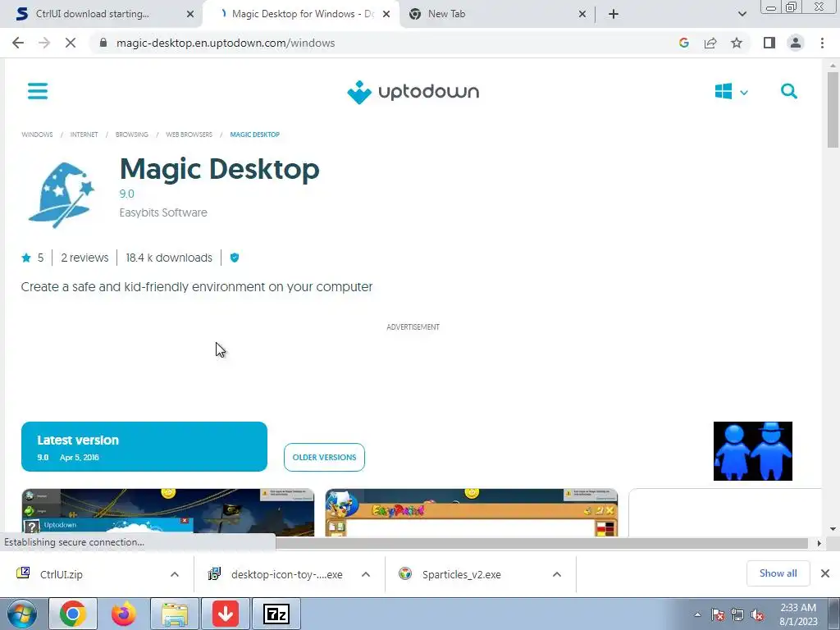
Task: Click the MAGIC DESKTOP breadcrumb
Action: point(255,135)
